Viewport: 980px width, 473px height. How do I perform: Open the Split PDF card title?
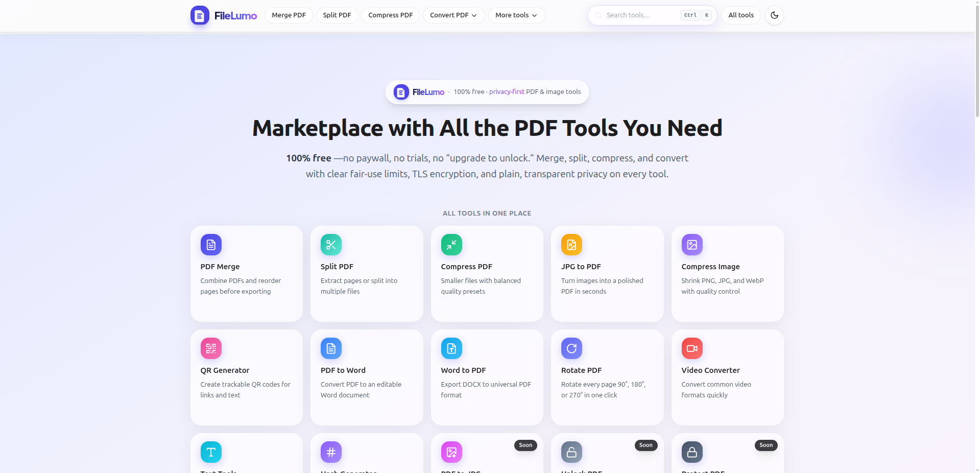(337, 267)
